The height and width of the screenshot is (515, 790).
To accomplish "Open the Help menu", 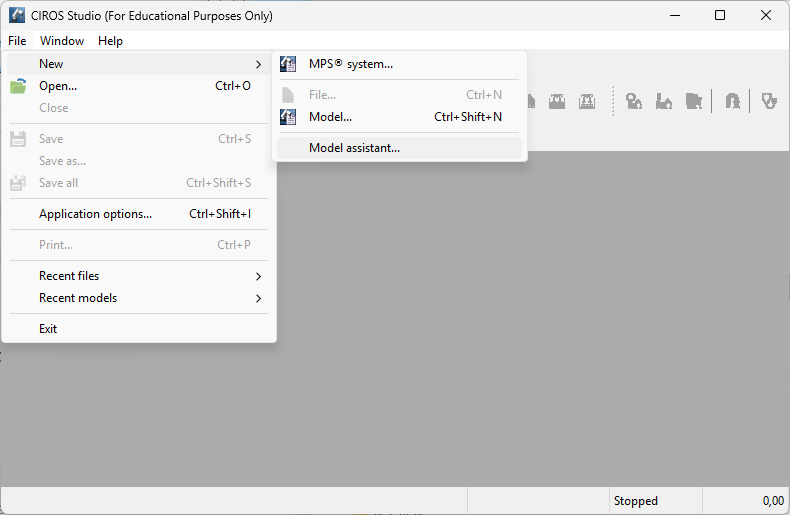I will [x=110, y=41].
